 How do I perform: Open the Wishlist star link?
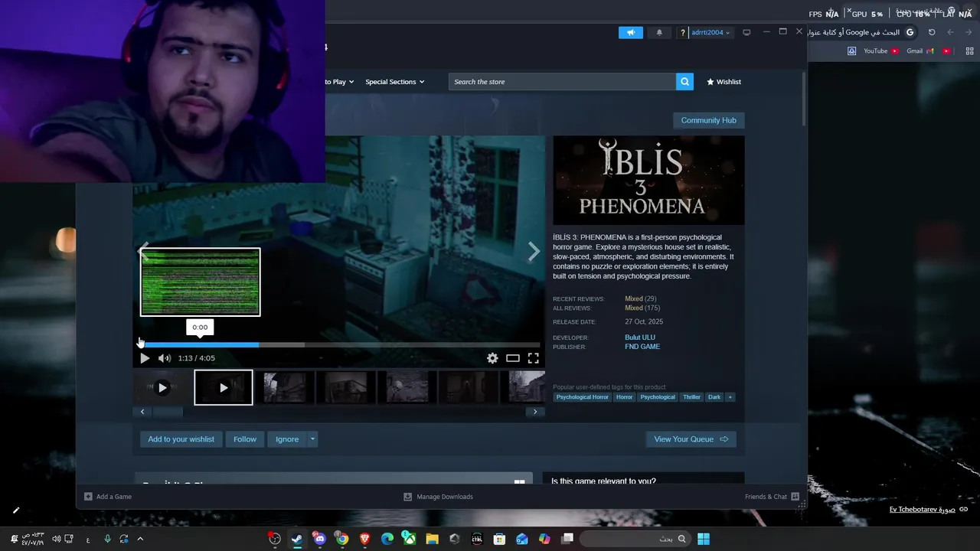tap(724, 82)
